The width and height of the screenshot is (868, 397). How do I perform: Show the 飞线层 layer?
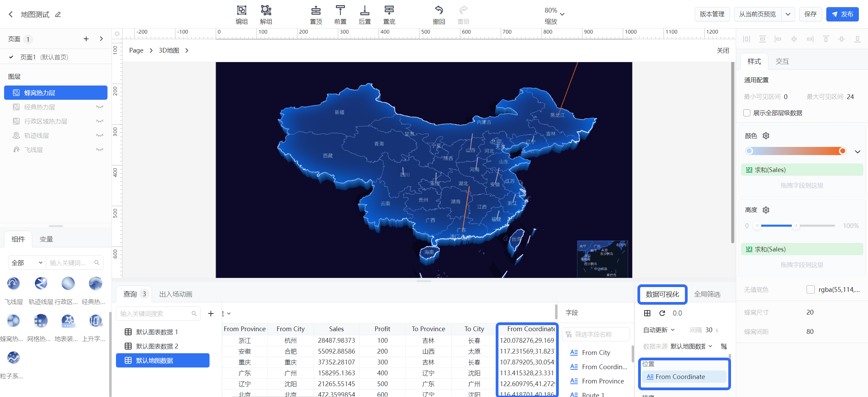coord(99,150)
